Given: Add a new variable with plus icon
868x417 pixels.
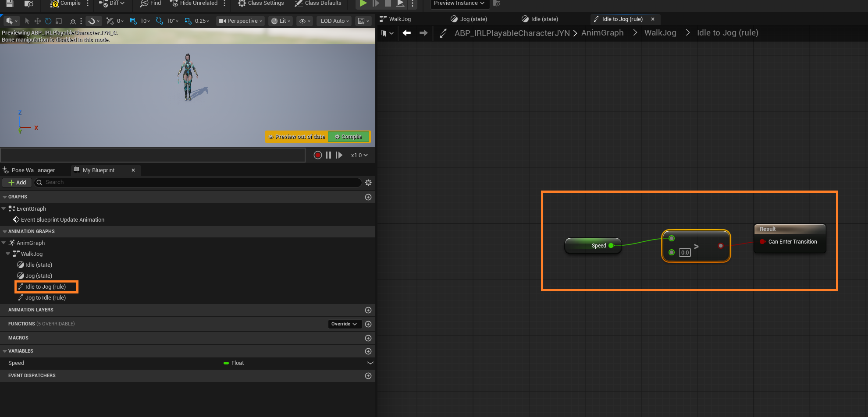Looking at the screenshot, I should click(368, 351).
